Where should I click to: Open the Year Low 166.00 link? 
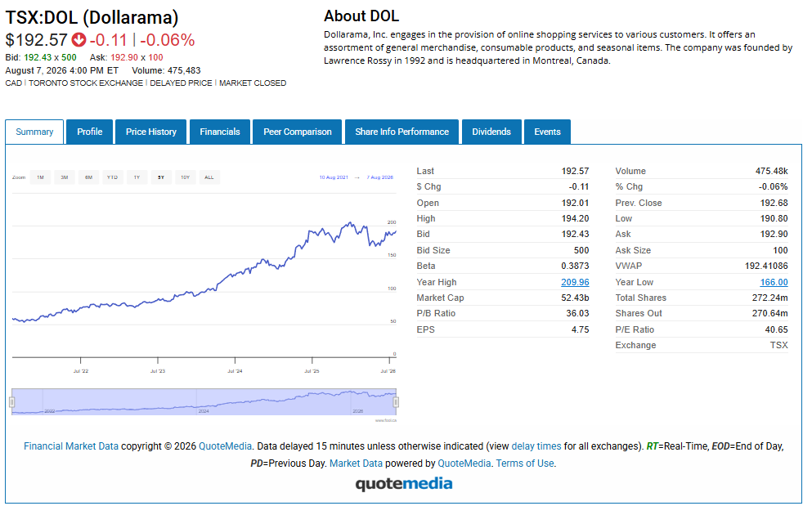tap(774, 282)
